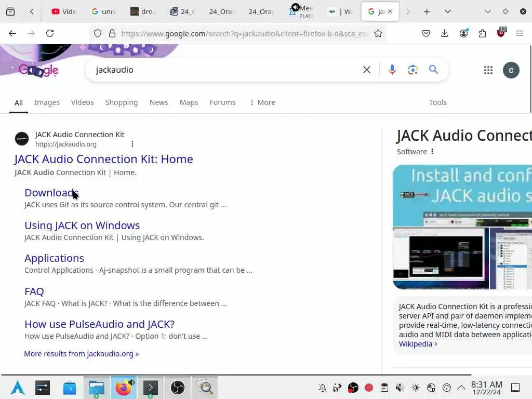Open the 'Install and conf JACK audio' thumbnail
The image size is (532, 399).
click(x=462, y=196)
